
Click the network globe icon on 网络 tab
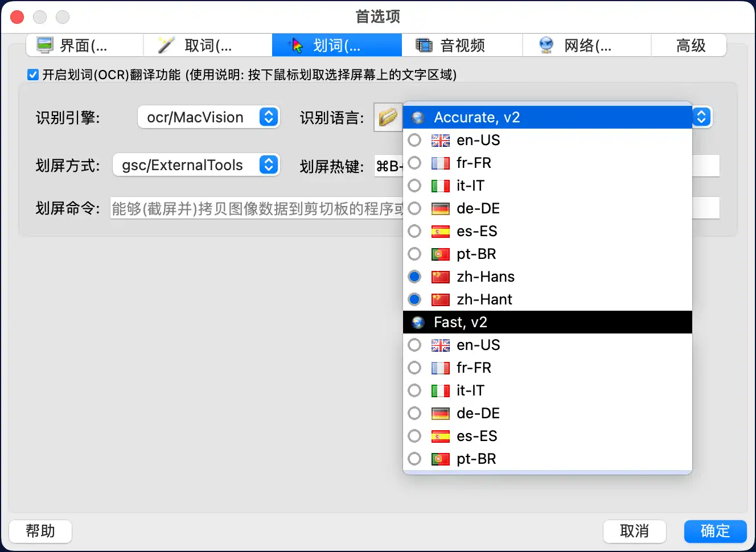pos(547,45)
